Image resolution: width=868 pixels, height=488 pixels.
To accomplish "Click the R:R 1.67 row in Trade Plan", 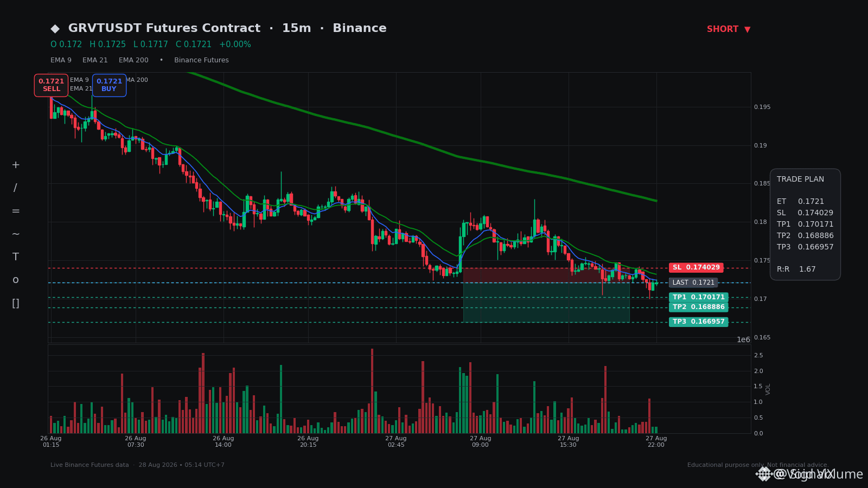I will (796, 269).
